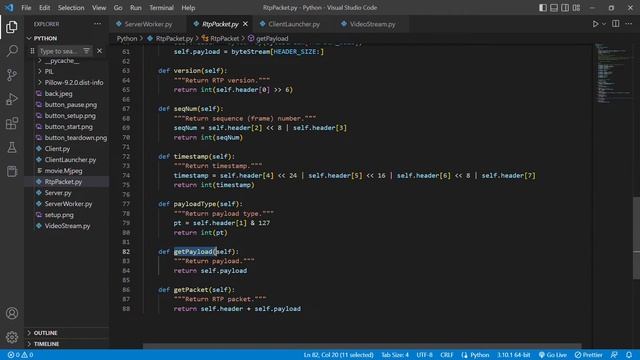Collapse the PYTHON folder section
Viewport: 640px width, 360px height.
click(x=46, y=38)
